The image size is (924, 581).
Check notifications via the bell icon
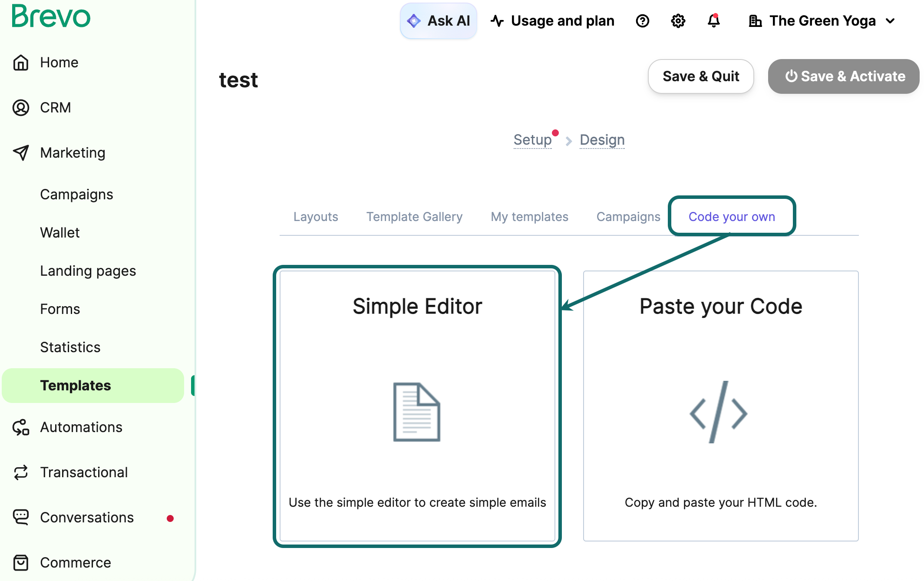pyautogui.click(x=714, y=20)
